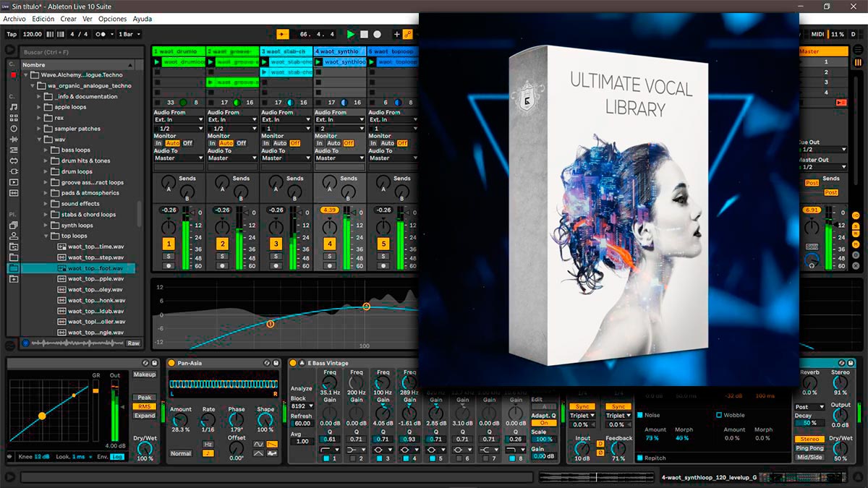868x488 pixels.
Task: Toggle the metronome in the transport bar
Action: click(x=103, y=34)
